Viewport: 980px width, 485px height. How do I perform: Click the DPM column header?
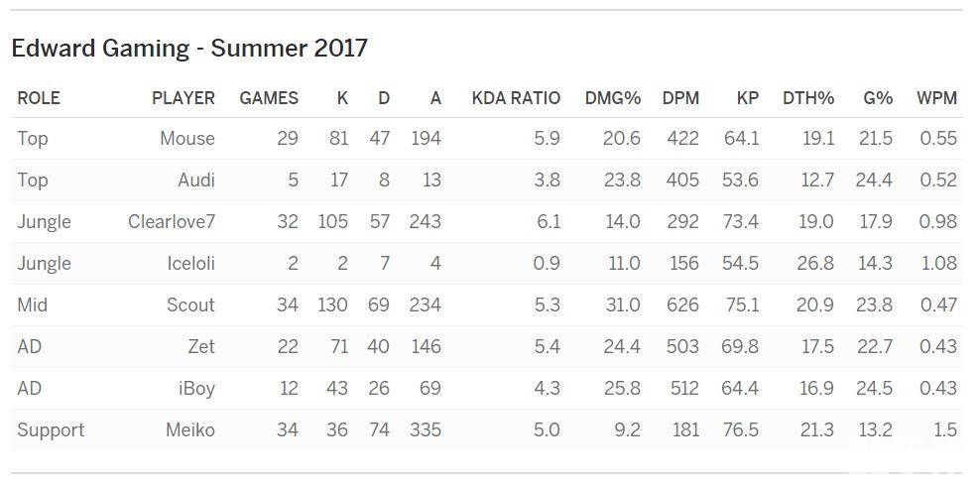(x=680, y=97)
